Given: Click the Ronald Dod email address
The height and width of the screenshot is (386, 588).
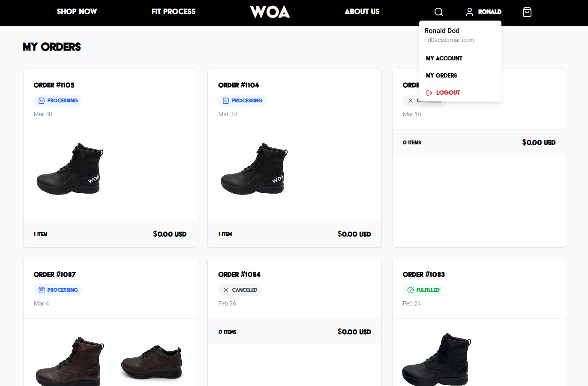Looking at the screenshot, I should pyautogui.click(x=449, y=40).
